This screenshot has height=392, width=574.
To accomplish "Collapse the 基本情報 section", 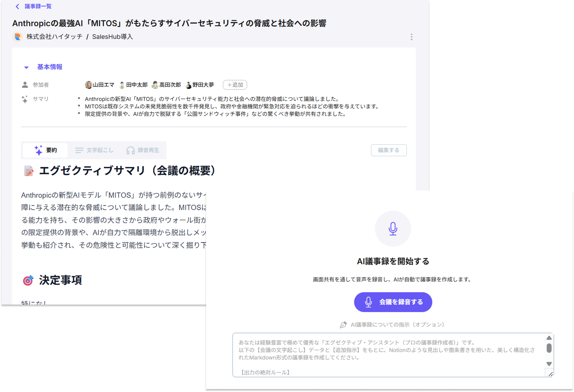I will point(26,67).
